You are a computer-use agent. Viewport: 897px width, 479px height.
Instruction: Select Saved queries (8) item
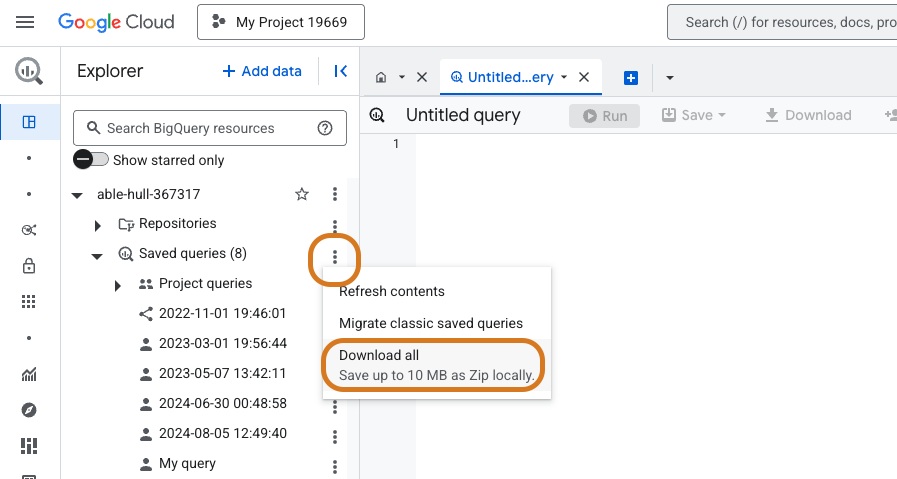pos(193,254)
